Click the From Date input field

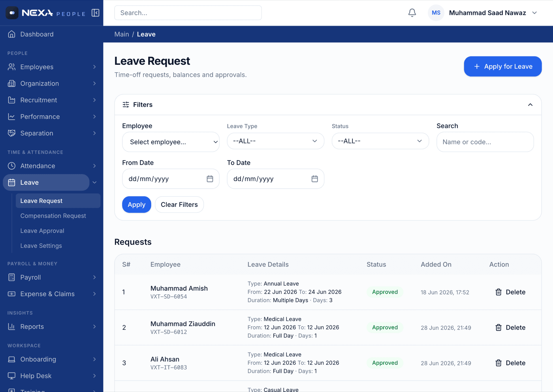(171, 179)
